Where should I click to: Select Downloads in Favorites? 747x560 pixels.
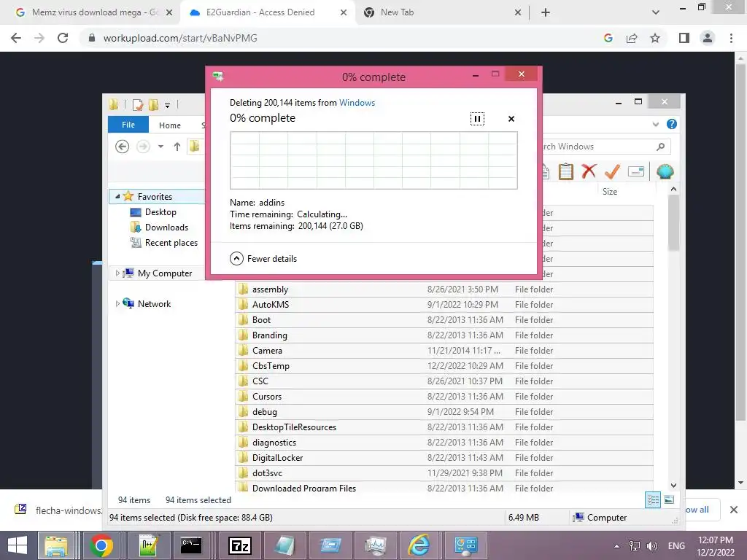coord(166,227)
